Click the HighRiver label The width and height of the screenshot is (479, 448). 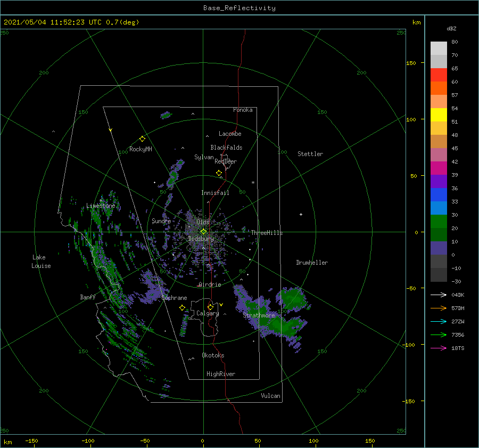pyautogui.click(x=221, y=374)
